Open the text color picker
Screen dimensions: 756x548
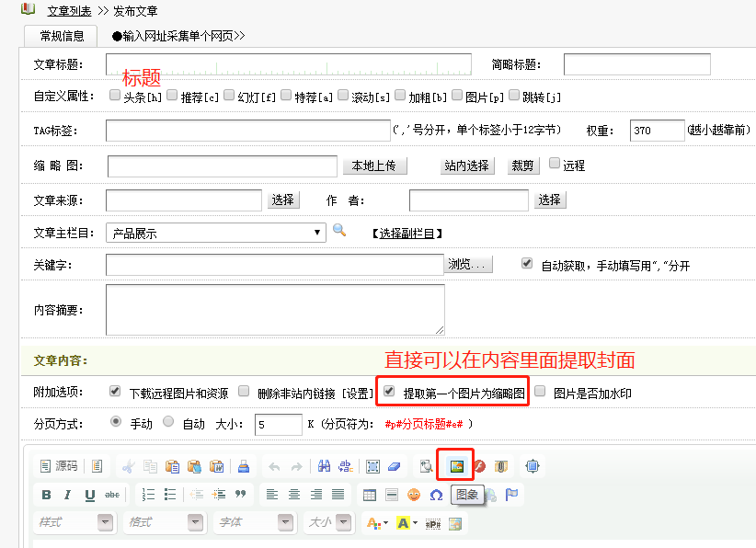point(374,522)
